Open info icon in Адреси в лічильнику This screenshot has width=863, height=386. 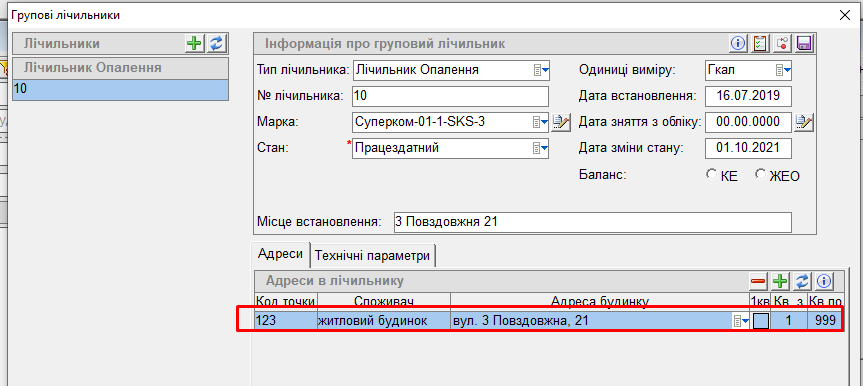point(824,281)
